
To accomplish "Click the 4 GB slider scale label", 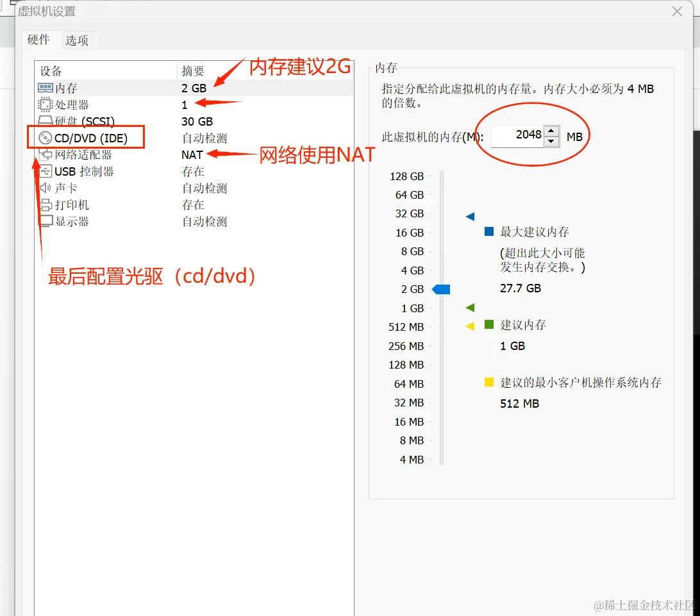I will coord(412,271).
